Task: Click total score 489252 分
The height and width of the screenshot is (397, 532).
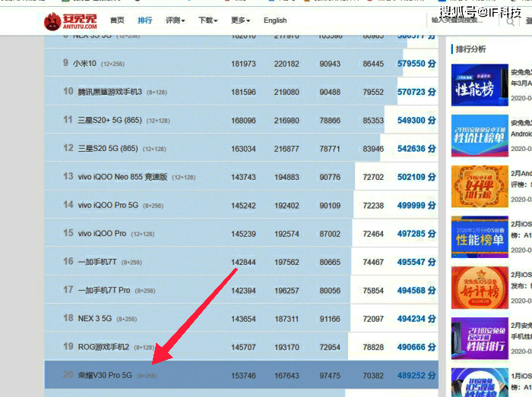Action: pos(416,375)
